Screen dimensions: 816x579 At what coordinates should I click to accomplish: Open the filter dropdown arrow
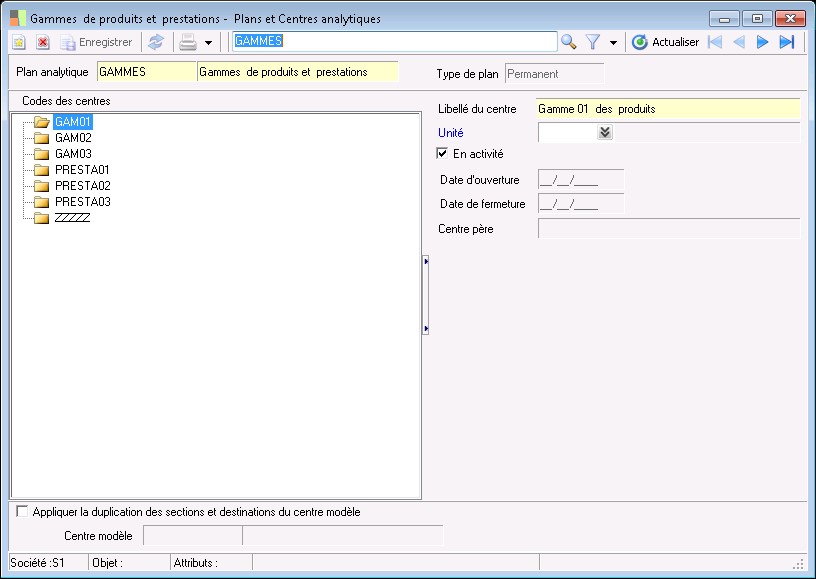click(614, 43)
